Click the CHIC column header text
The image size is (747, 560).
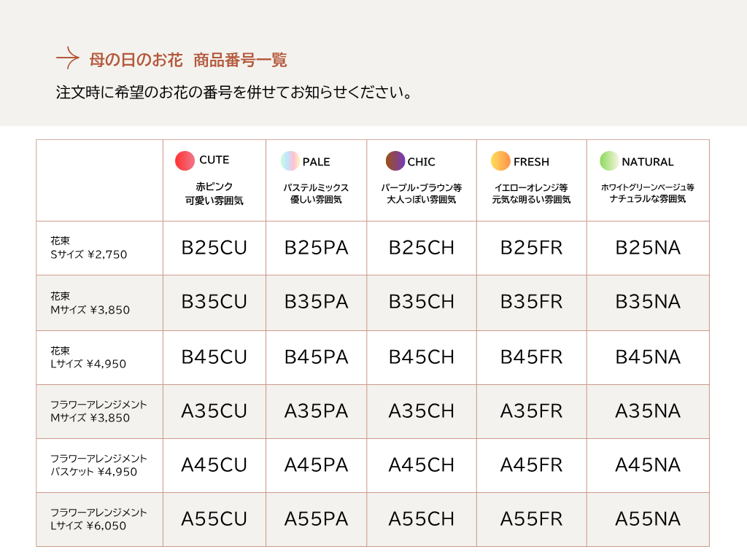[x=421, y=162]
